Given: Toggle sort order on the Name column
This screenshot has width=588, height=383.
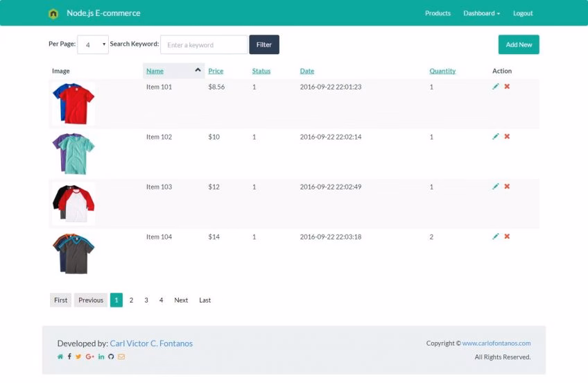Looking at the screenshot, I should (155, 71).
